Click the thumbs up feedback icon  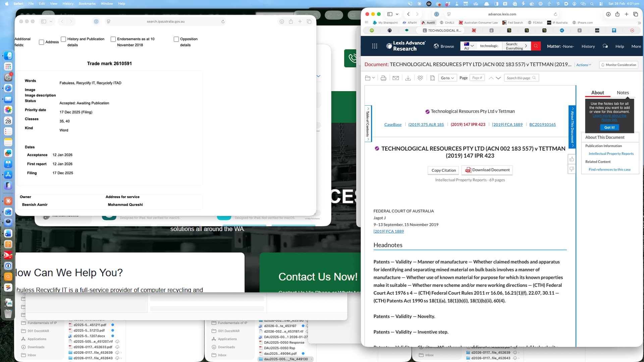click(x=572, y=159)
